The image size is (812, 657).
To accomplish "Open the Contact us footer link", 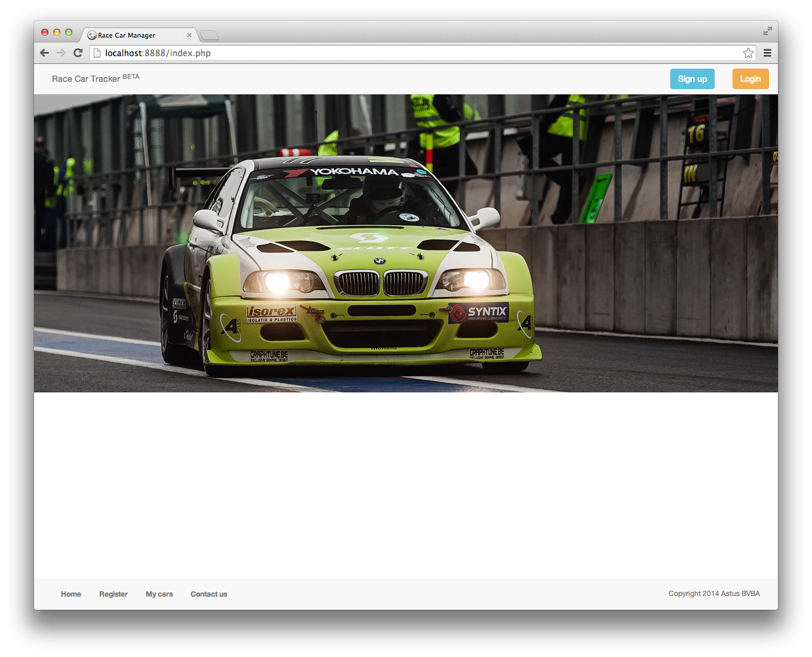I will [x=209, y=594].
